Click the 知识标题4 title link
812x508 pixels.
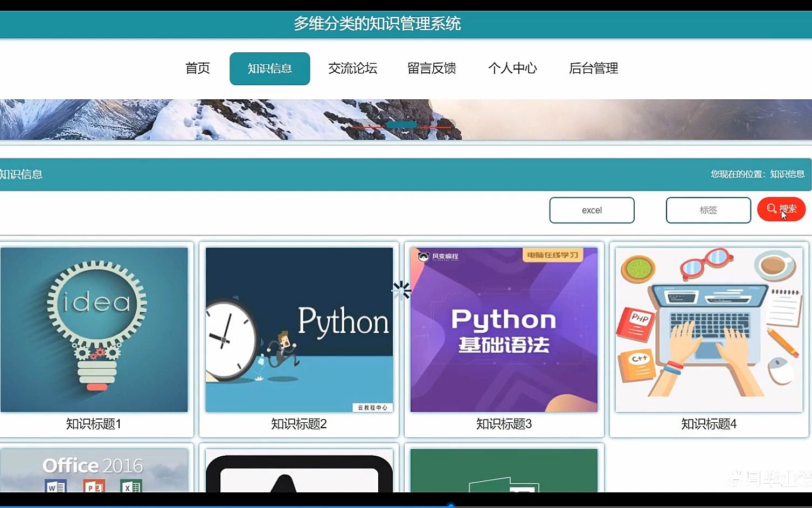[x=709, y=424]
